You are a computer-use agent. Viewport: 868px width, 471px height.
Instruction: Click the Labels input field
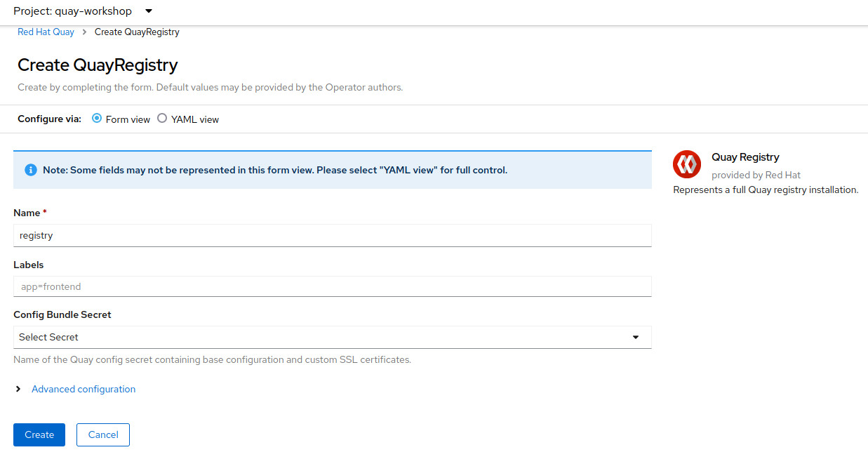pos(332,286)
